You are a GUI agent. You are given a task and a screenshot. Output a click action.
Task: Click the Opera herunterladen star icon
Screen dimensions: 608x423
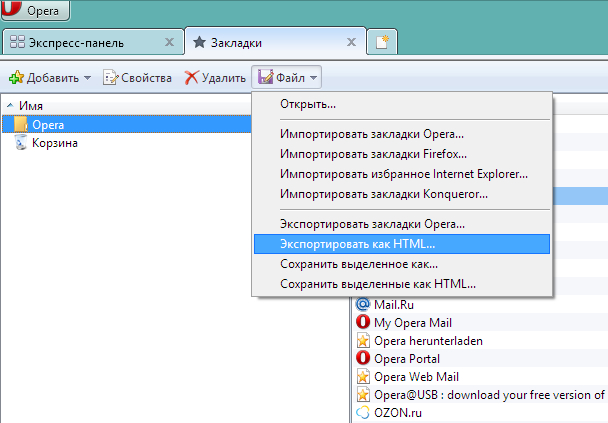point(363,340)
